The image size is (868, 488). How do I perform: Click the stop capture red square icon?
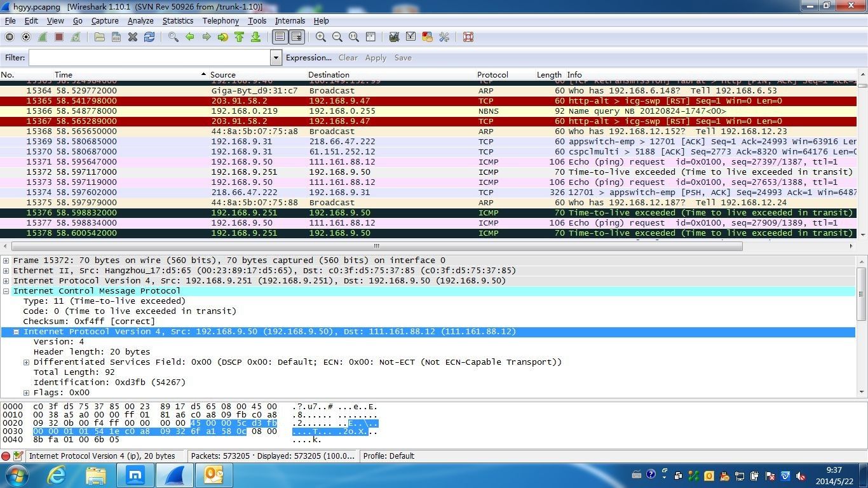[x=59, y=37]
